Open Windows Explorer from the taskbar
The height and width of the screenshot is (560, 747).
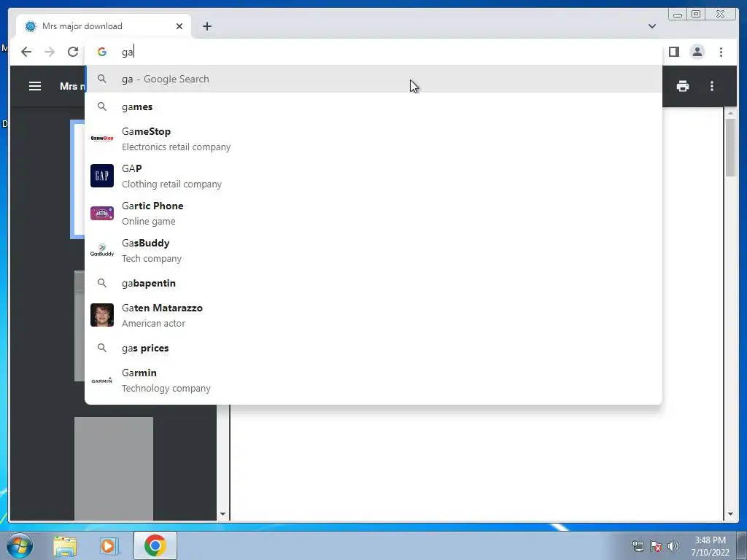[x=65, y=545]
